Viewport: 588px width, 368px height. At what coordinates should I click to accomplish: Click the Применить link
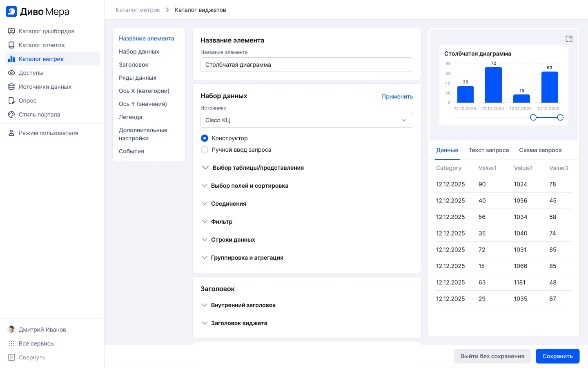point(397,96)
